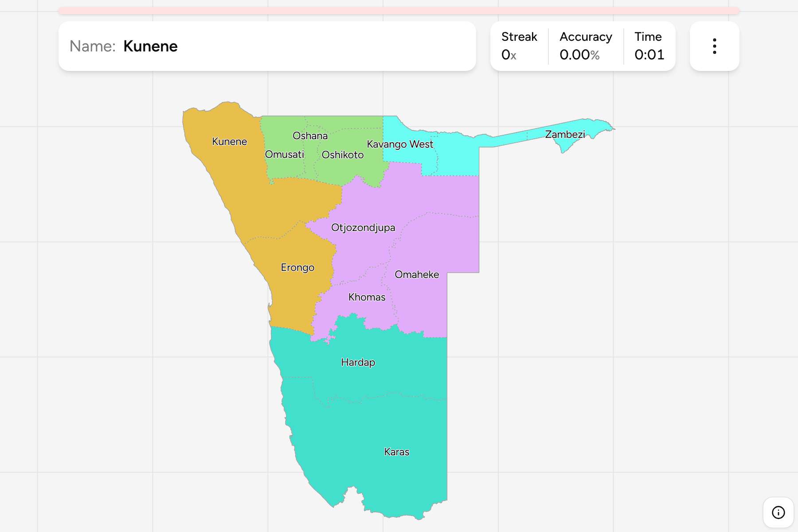Viewport: 798px width, 532px height.
Task: Click the pink progress bar at top
Action: pyautogui.click(x=399, y=11)
